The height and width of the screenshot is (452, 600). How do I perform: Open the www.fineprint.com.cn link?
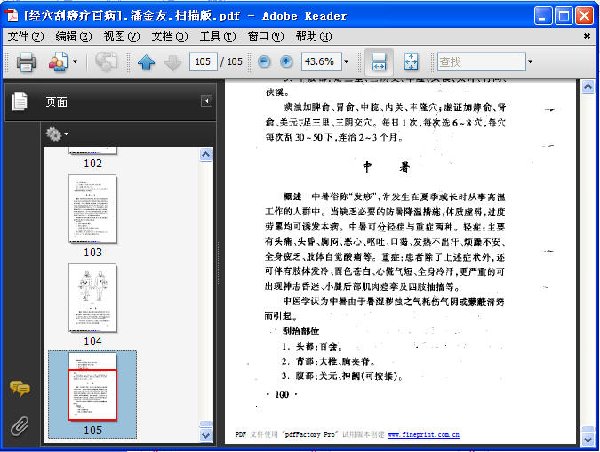[424, 435]
